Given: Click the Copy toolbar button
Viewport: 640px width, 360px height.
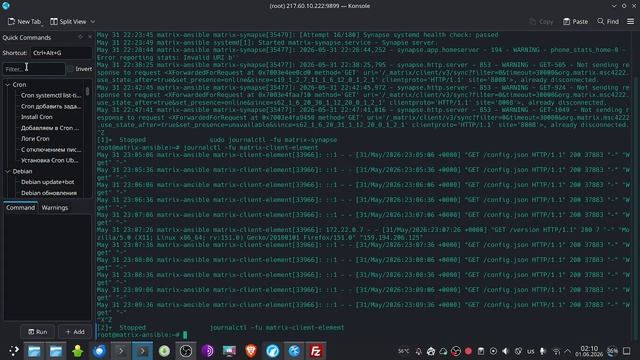Looking at the screenshot, I should pos(541,22).
